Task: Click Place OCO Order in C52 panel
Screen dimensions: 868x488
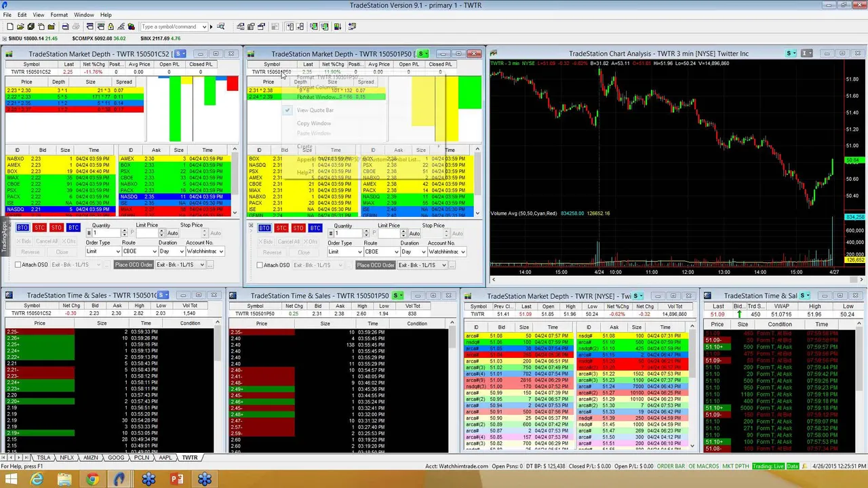Action: pyautogui.click(x=134, y=264)
